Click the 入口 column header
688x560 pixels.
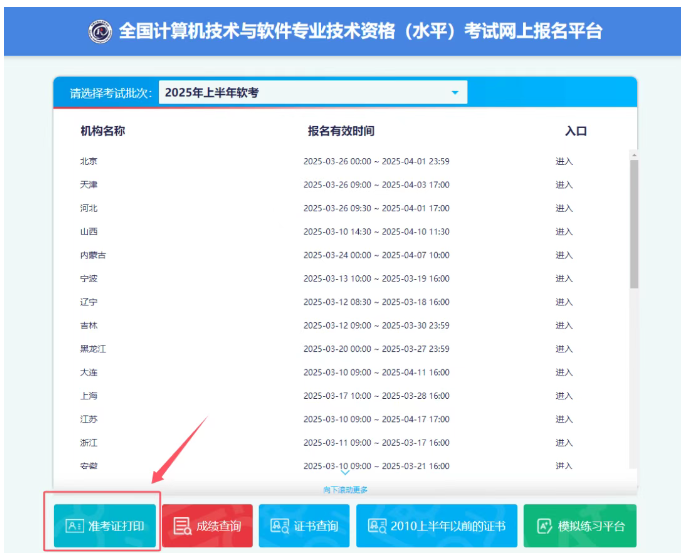(575, 131)
